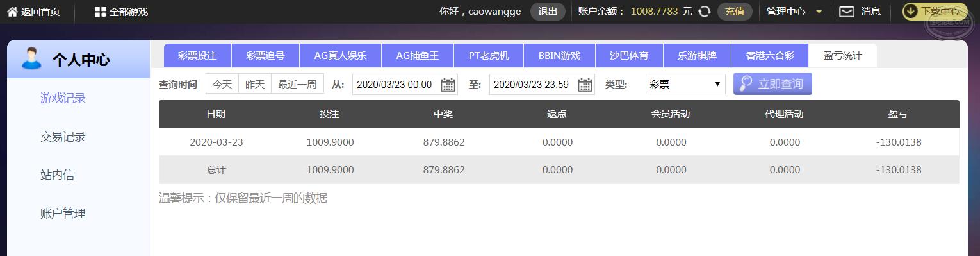Screen dimensions: 980x256
Task: Choose the 昨天 quick range option
Action: pyautogui.click(x=255, y=84)
